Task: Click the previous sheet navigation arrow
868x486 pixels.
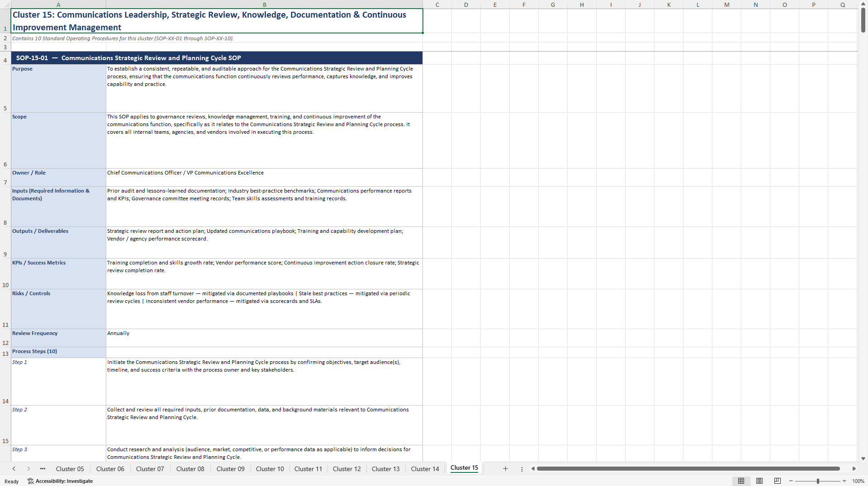Action: tap(14, 469)
